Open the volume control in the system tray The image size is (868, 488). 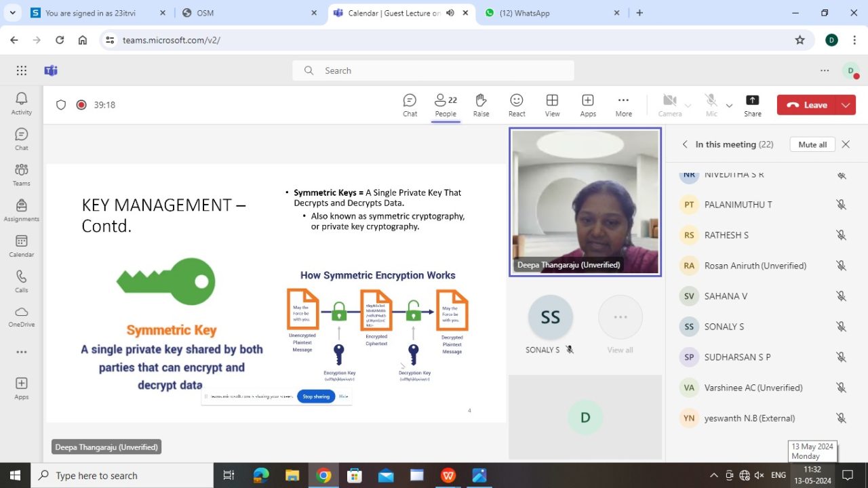click(x=759, y=475)
